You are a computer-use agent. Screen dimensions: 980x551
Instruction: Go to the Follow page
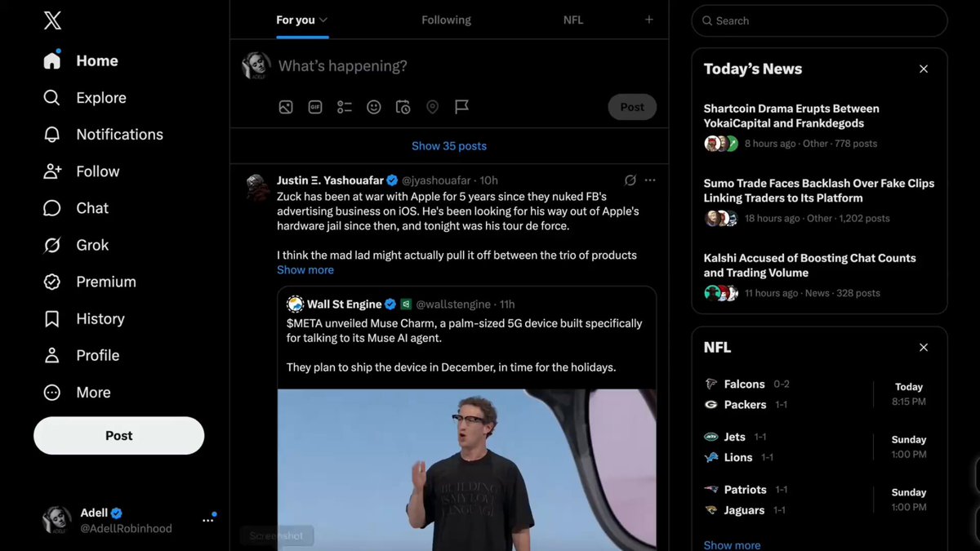pos(82,171)
